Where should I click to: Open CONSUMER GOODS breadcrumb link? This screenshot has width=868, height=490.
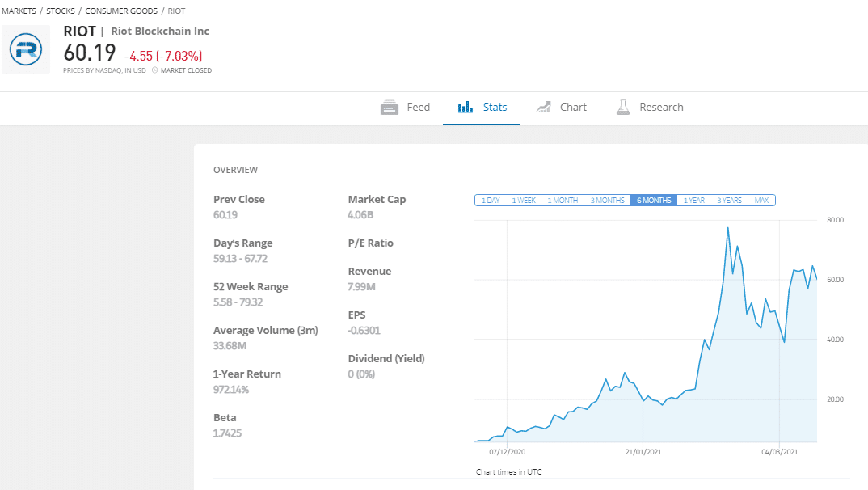pyautogui.click(x=121, y=11)
